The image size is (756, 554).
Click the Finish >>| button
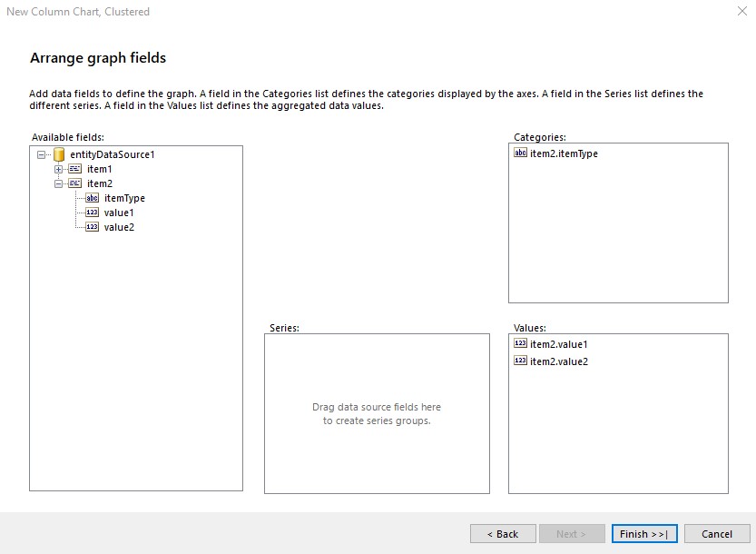pyautogui.click(x=644, y=534)
